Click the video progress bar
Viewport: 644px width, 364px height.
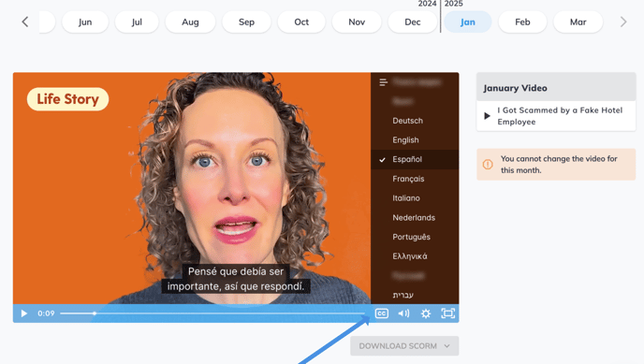click(212, 313)
